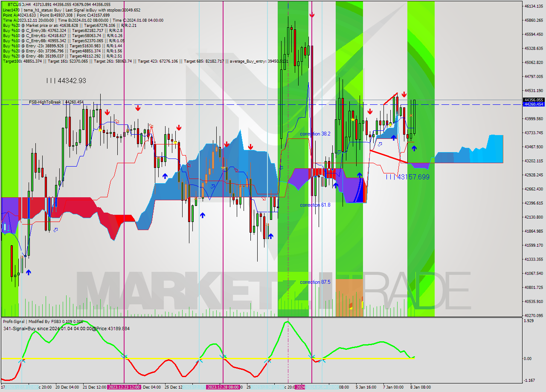Click the '7 Jan 00:00' time axis label
Viewport: 546px width, 392px height.
393,387
